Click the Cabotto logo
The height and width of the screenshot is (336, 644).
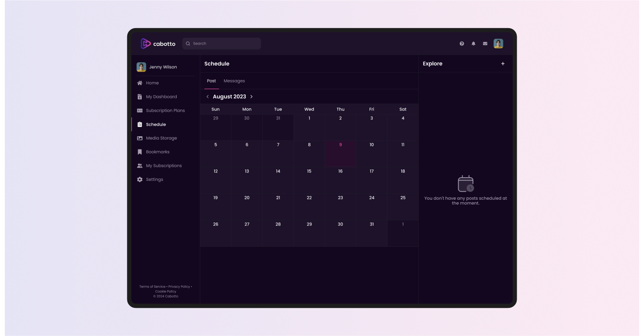[x=158, y=43]
